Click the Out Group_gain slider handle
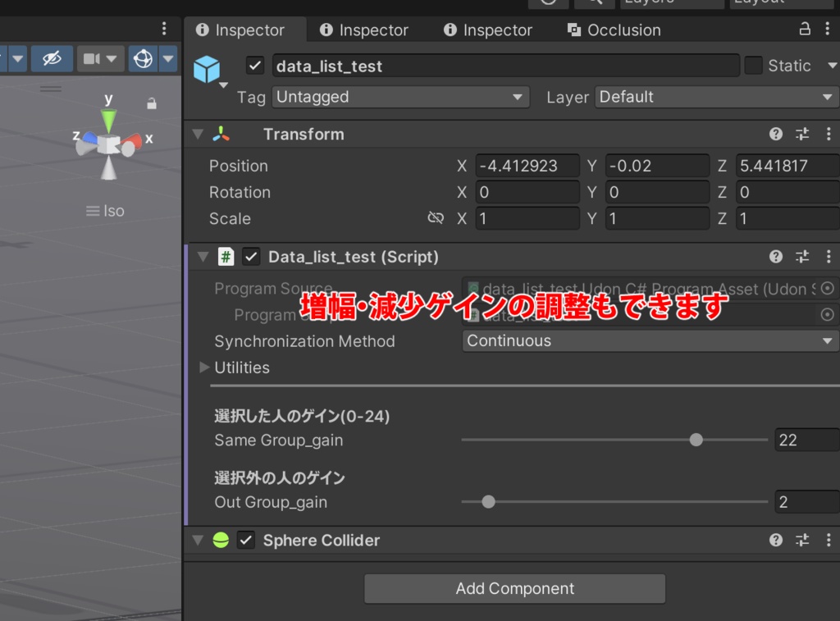The image size is (840, 621). click(x=488, y=502)
